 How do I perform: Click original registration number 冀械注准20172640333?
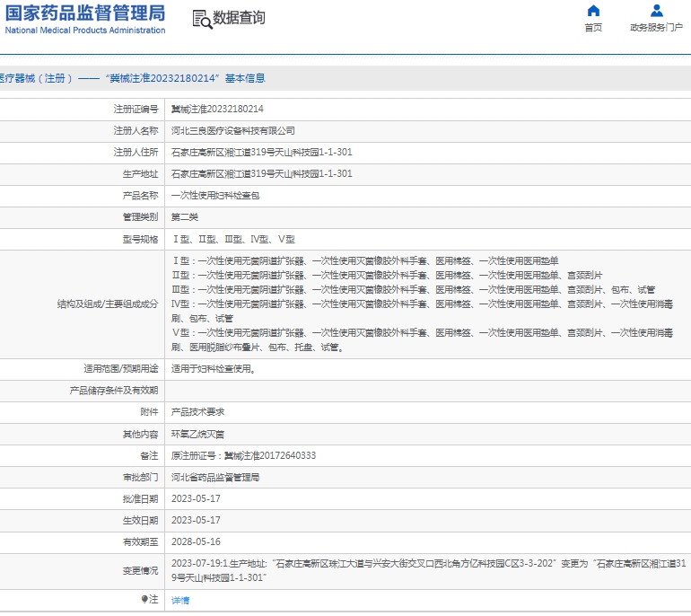[270, 455]
